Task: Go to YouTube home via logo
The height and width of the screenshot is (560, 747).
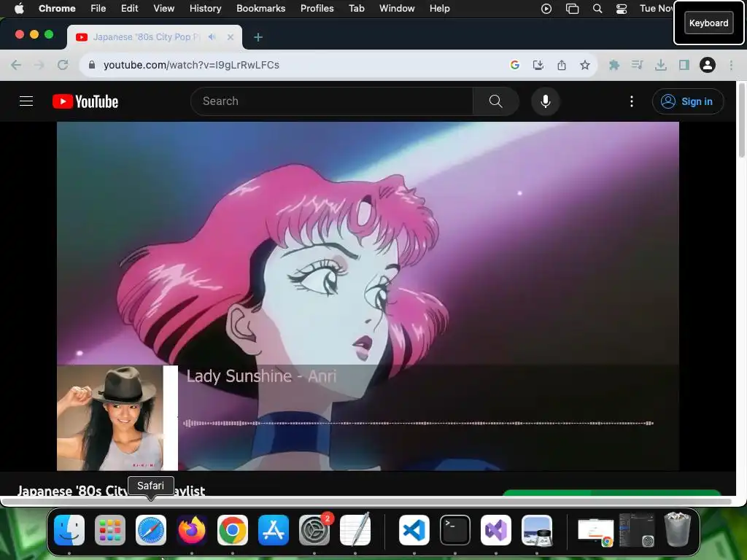Action: (x=85, y=101)
